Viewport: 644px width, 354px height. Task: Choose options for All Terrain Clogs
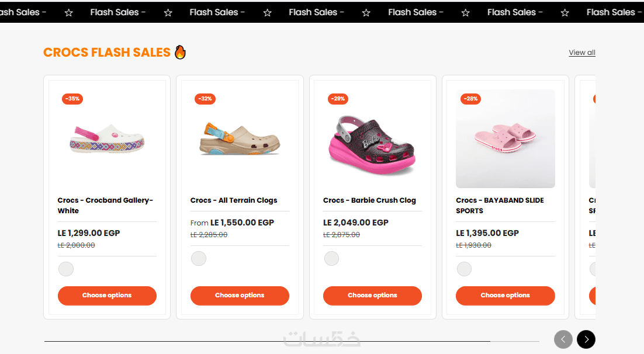[x=240, y=296]
